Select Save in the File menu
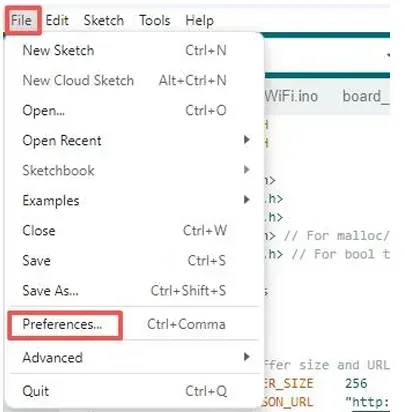Image resolution: width=405 pixels, height=412 pixels. (133, 260)
